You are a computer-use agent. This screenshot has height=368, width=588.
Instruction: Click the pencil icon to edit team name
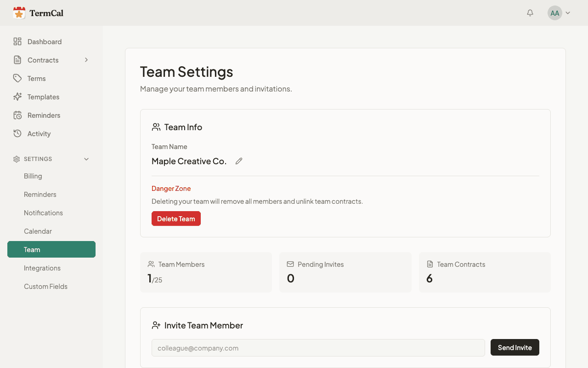[x=239, y=161]
